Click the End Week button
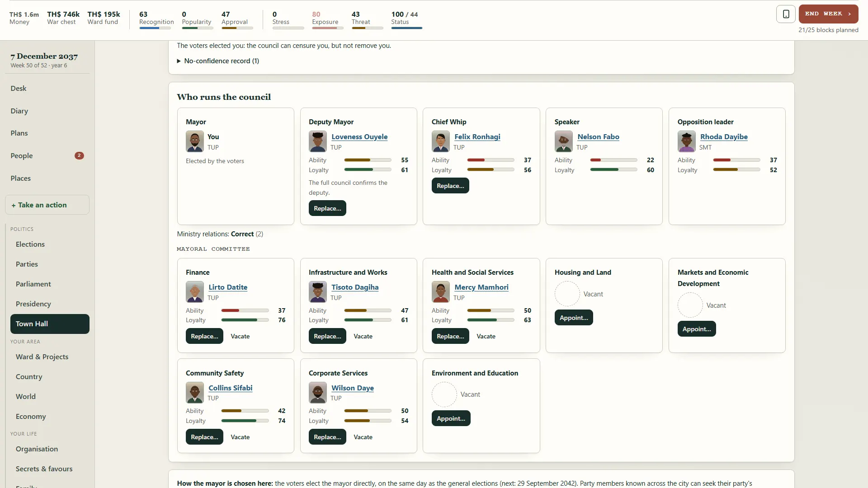868x488 pixels. click(828, 14)
